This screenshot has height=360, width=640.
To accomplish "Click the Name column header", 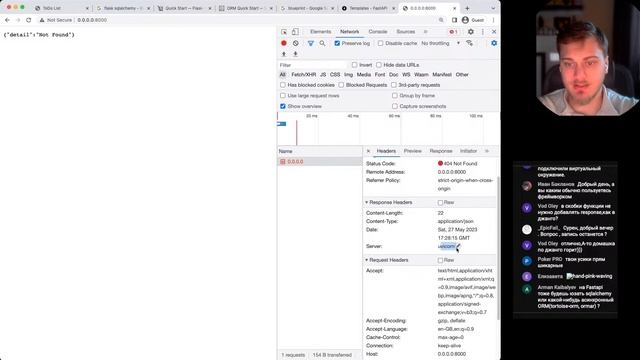I will [320, 151].
